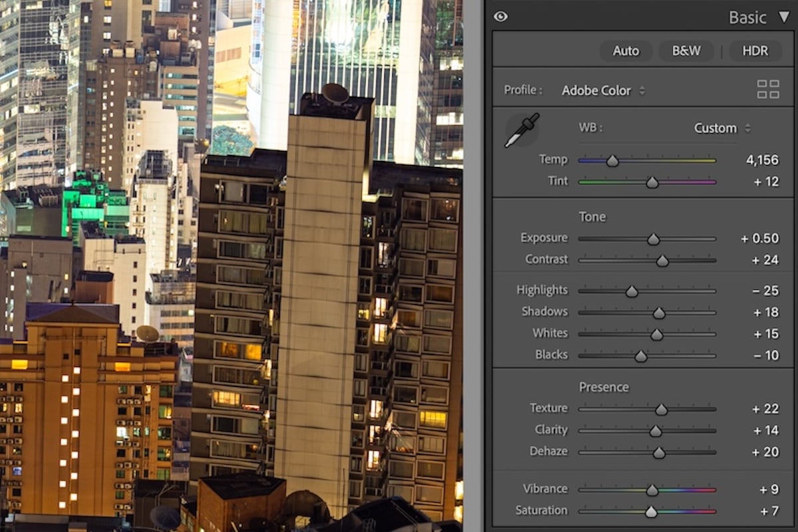Apply Auto tone adjustments

pyautogui.click(x=626, y=51)
